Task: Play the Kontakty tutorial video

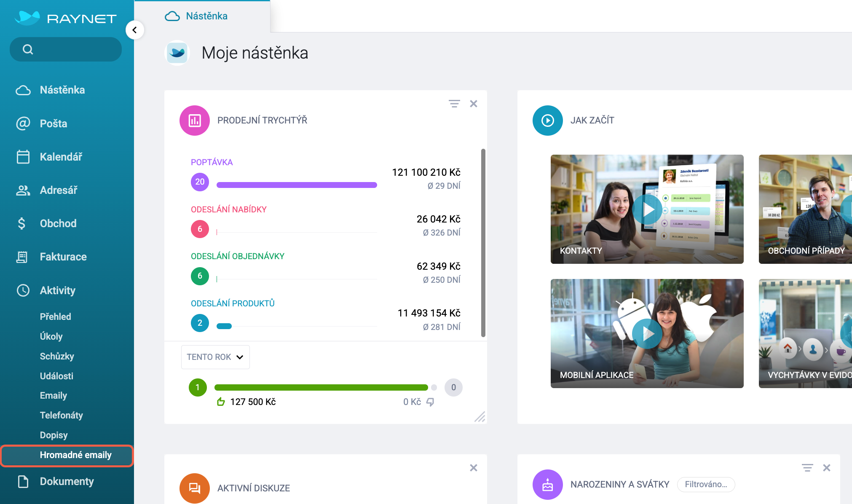Action: 647,209
